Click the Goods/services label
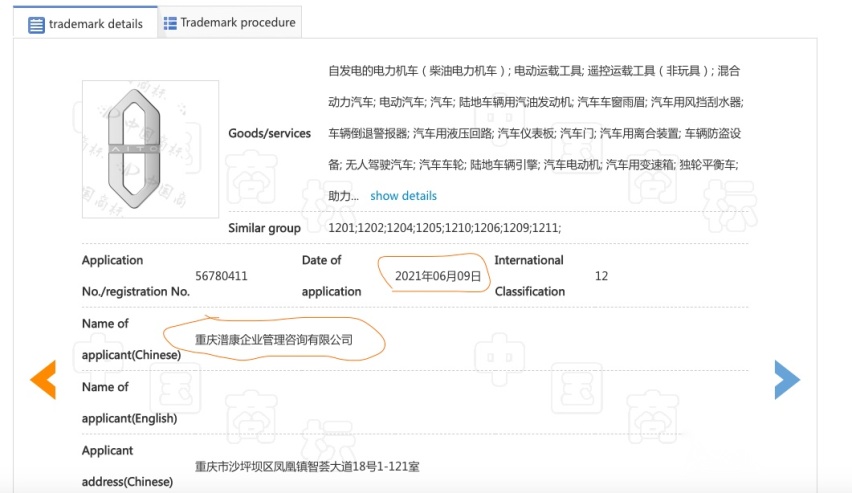This screenshot has height=493, width=852. pos(270,133)
